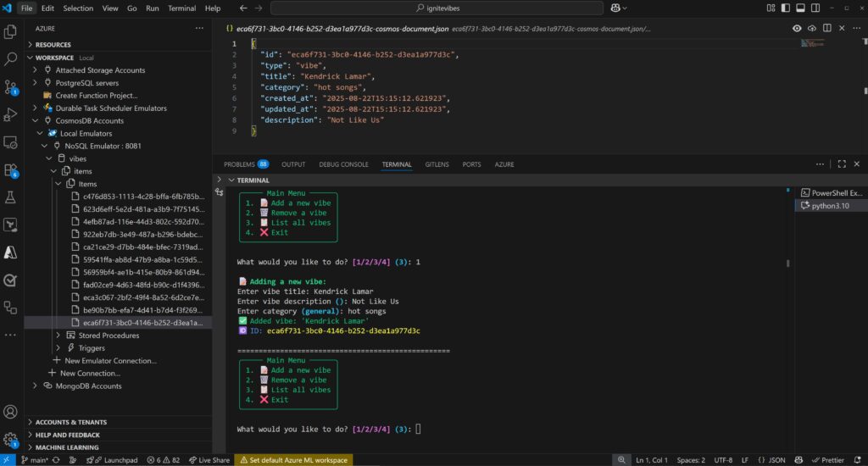This screenshot has height=466, width=868.
Task: Open the Terminal menu
Action: [x=181, y=8]
